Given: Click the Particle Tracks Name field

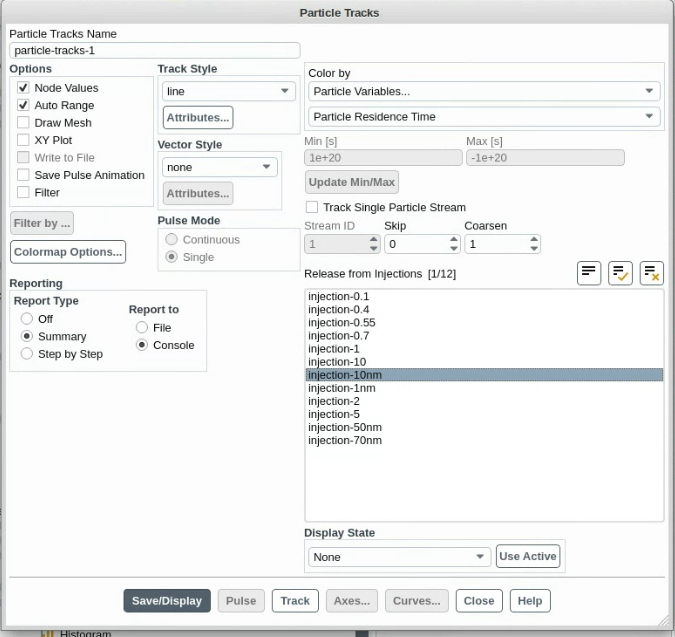Looking at the screenshot, I should [x=154, y=50].
